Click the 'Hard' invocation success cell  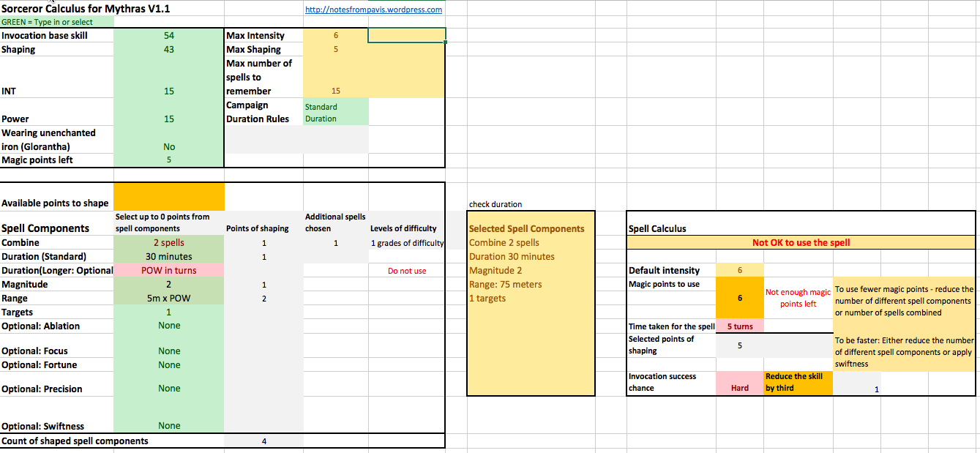coord(739,388)
